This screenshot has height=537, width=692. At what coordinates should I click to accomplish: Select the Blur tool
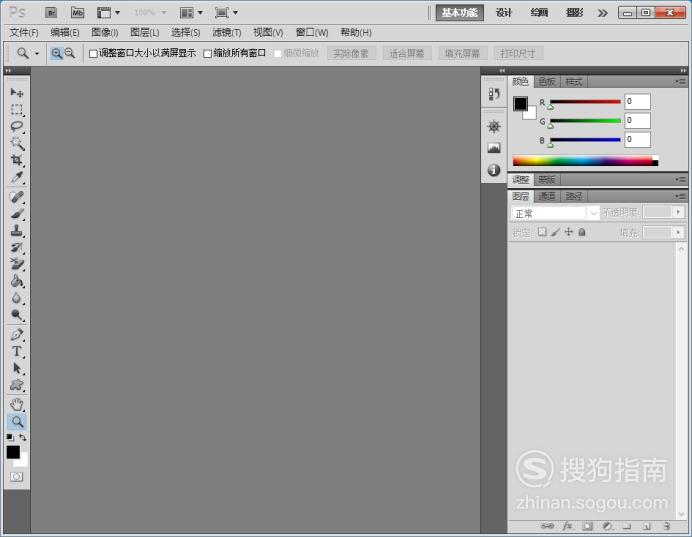click(17, 298)
